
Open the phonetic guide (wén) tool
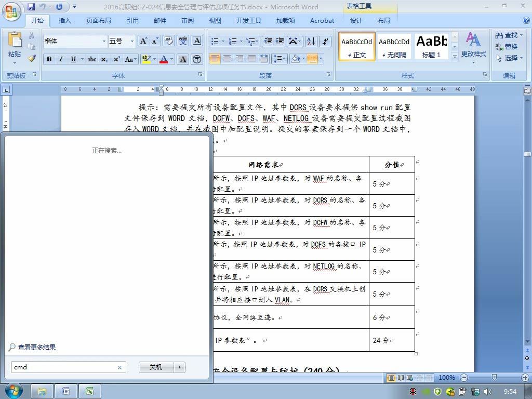pyautogui.click(x=183, y=41)
